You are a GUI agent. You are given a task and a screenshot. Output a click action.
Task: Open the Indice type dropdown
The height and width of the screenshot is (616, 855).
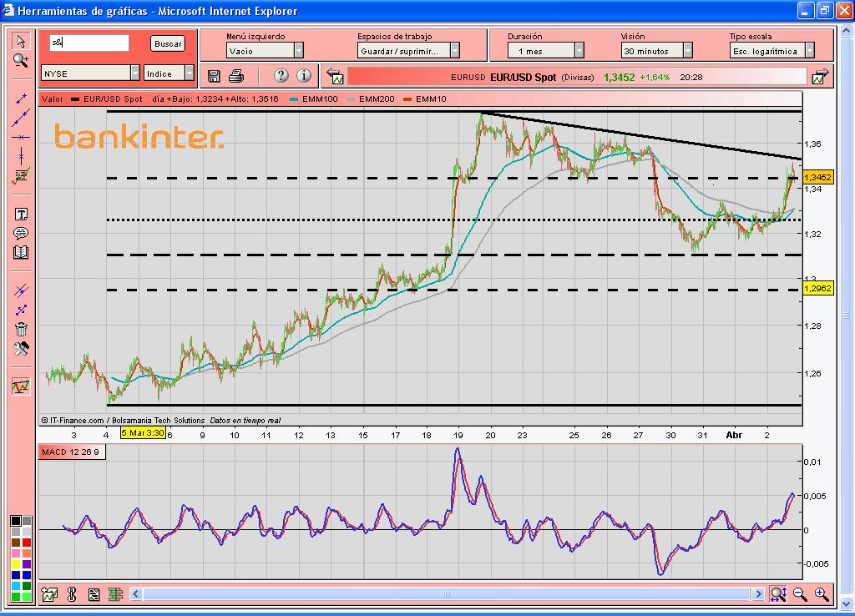(x=169, y=73)
